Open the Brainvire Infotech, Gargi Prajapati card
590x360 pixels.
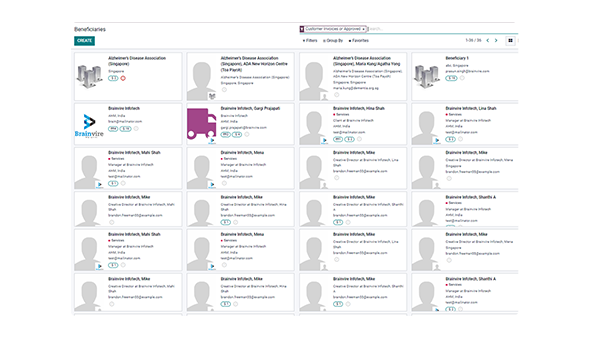click(x=251, y=108)
